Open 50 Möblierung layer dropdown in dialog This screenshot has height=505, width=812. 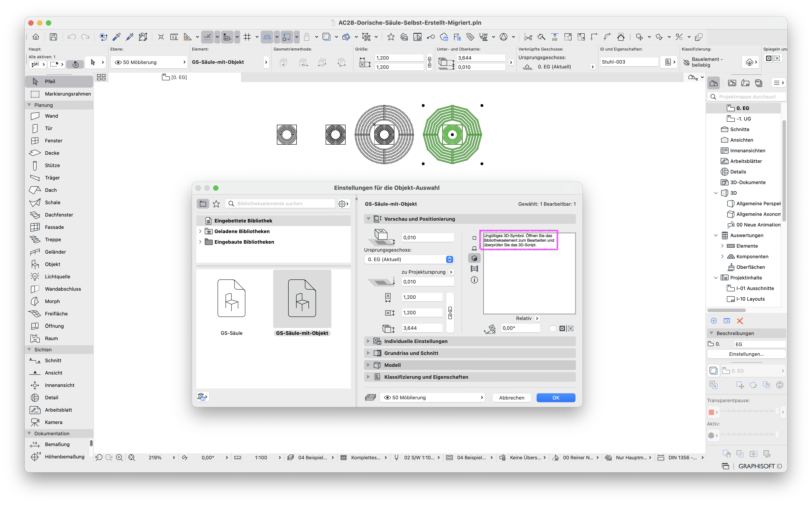[x=432, y=398]
